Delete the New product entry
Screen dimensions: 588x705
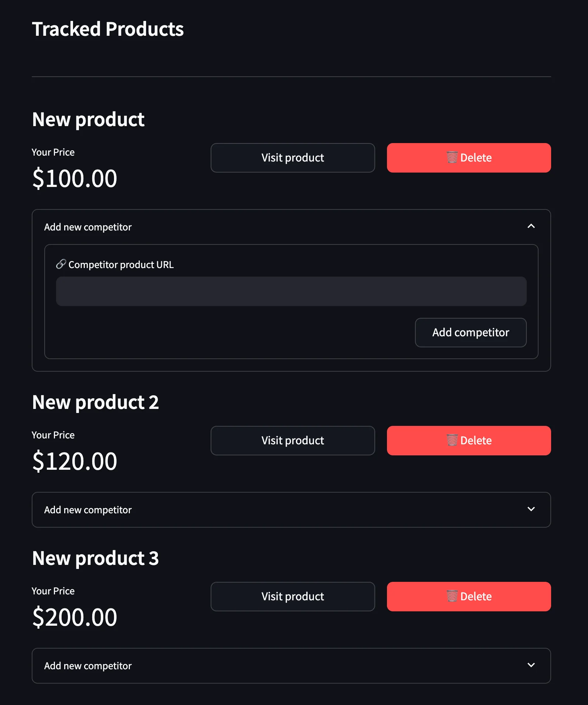[x=468, y=158]
